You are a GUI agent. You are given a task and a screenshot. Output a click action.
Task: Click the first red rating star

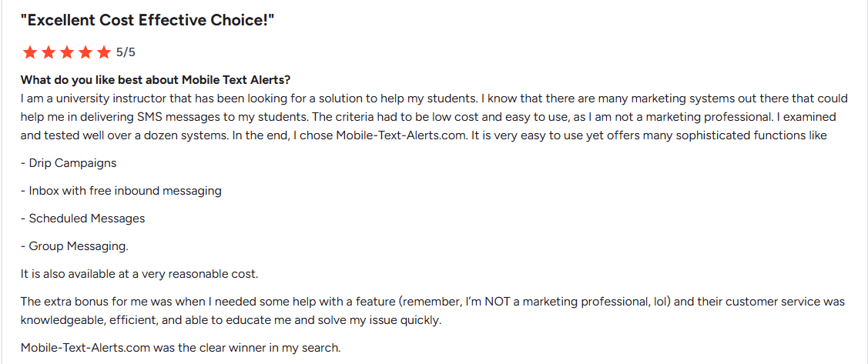click(30, 52)
